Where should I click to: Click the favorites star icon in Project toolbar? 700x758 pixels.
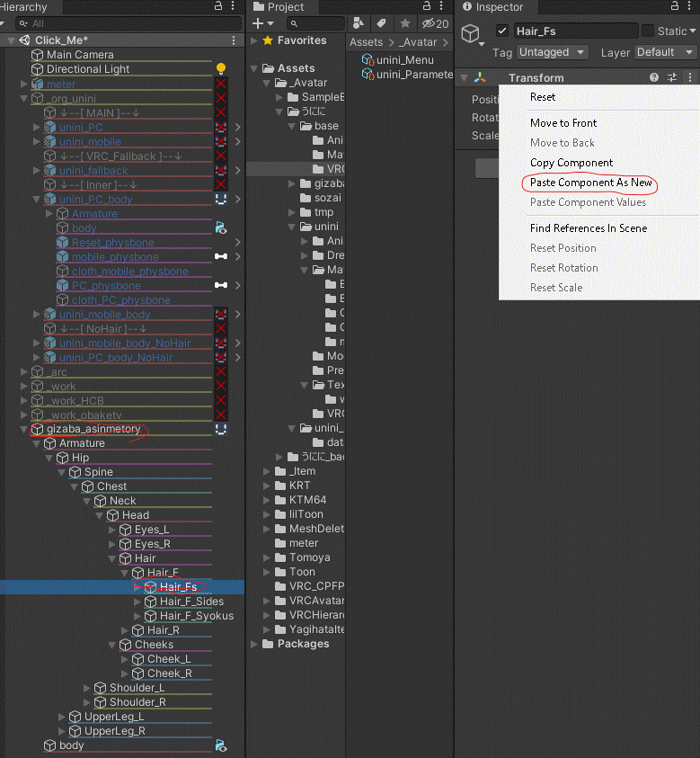pos(405,23)
